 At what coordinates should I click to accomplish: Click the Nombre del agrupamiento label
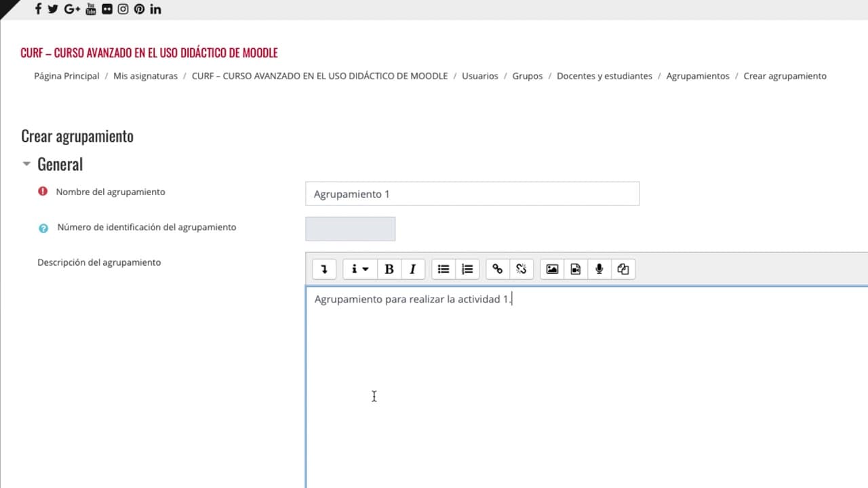(111, 192)
